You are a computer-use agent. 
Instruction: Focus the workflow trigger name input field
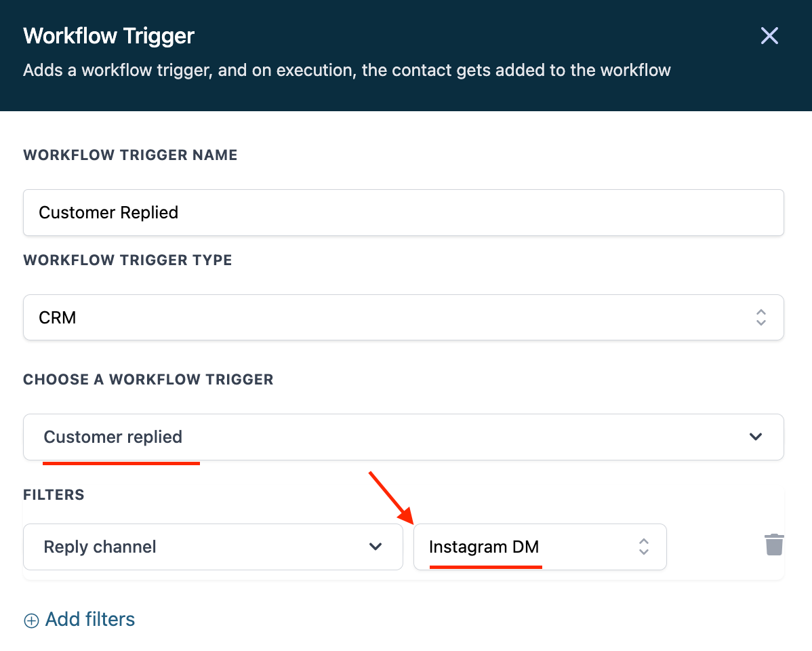403,213
